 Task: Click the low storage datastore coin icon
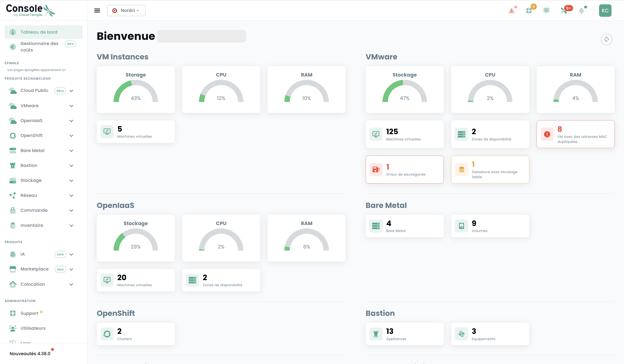coord(462,170)
